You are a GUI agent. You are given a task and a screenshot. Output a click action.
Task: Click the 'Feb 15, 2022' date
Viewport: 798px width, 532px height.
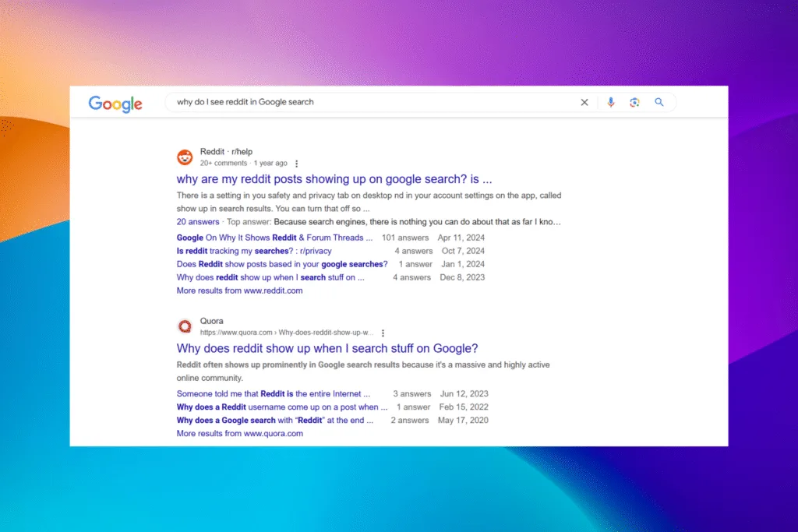464,407
